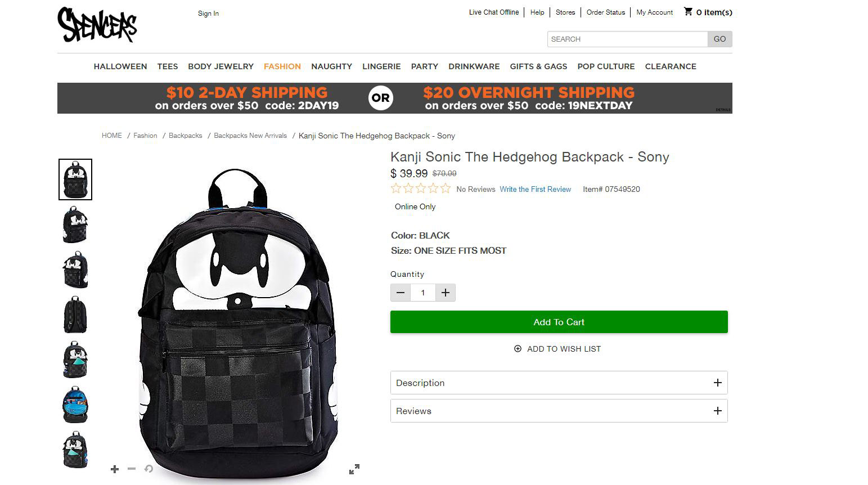The height and width of the screenshot is (485, 868).
Task: Click the shopping cart icon
Action: tap(688, 12)
